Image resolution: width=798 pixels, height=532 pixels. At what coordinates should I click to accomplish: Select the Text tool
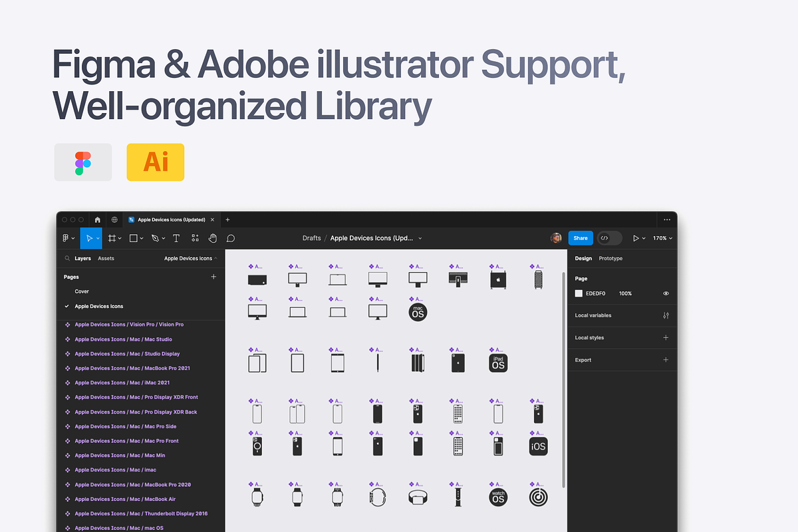pos(176,238)
